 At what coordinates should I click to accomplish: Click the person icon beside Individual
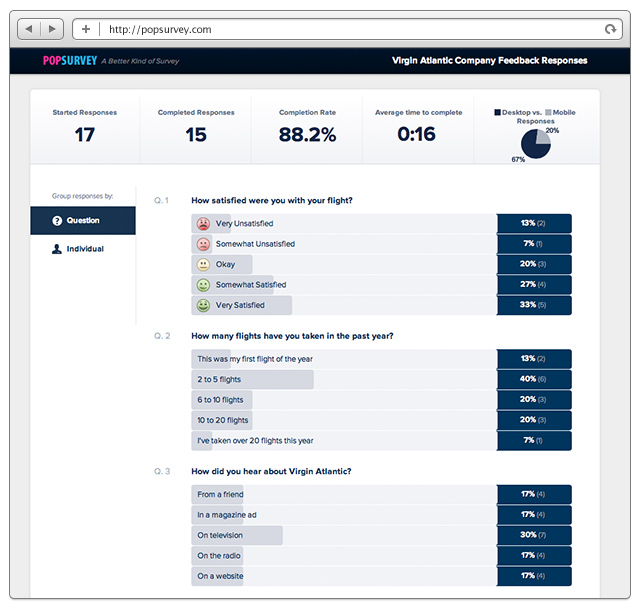(57, 249)
